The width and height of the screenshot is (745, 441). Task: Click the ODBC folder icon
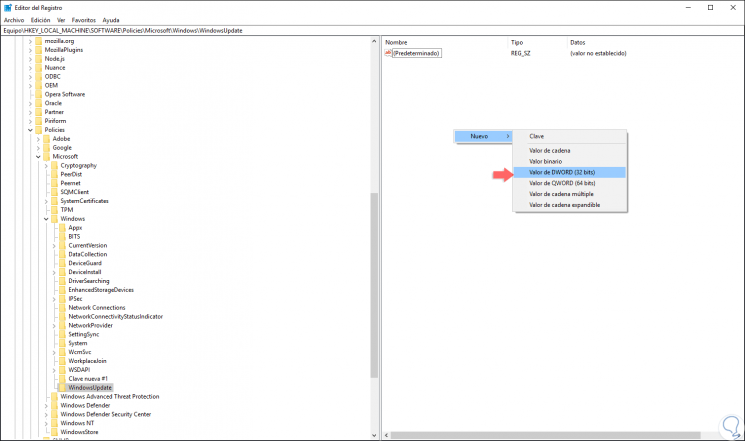point(38,77)
